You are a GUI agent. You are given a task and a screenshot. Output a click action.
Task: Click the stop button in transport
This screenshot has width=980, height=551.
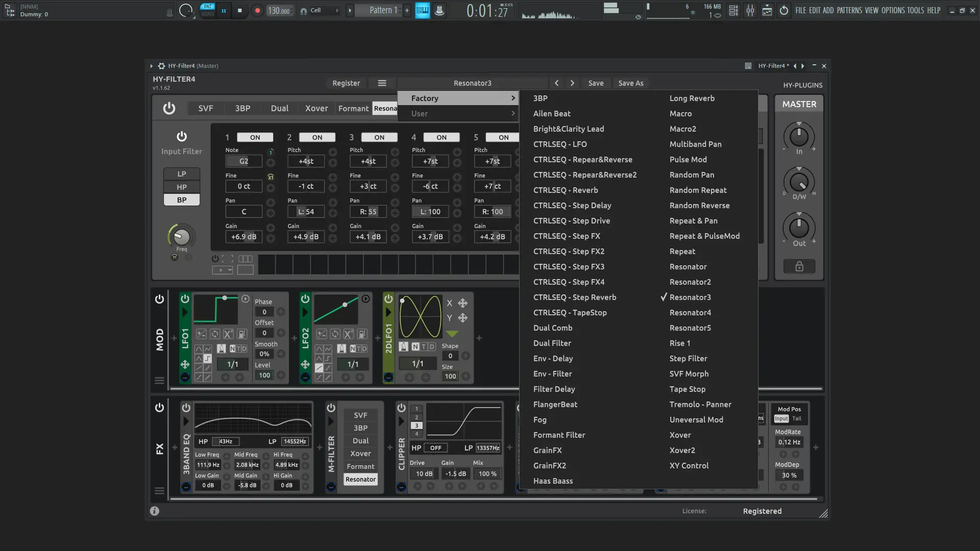(239, 10)
